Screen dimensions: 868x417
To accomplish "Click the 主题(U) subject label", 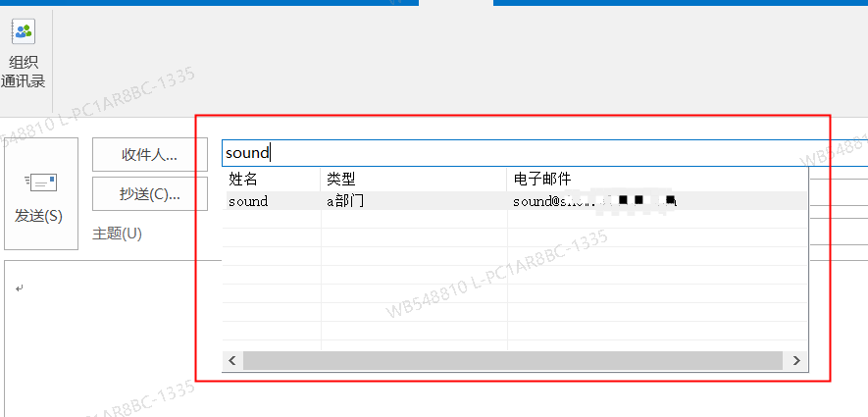I will [x=117, y=234].
